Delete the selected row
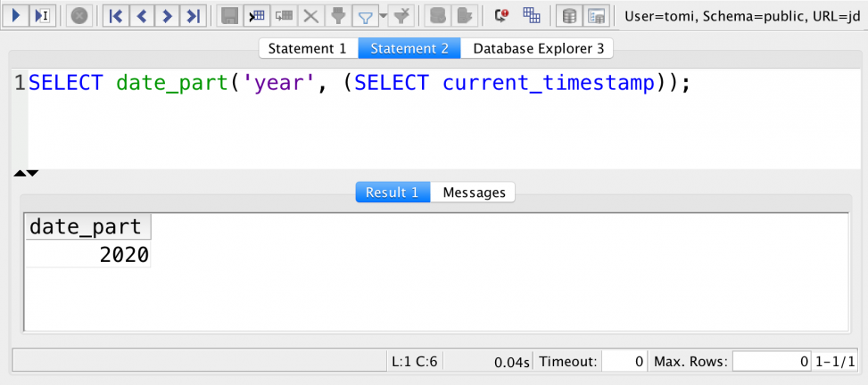Viewport: 868px width, 385px height. 310,15
